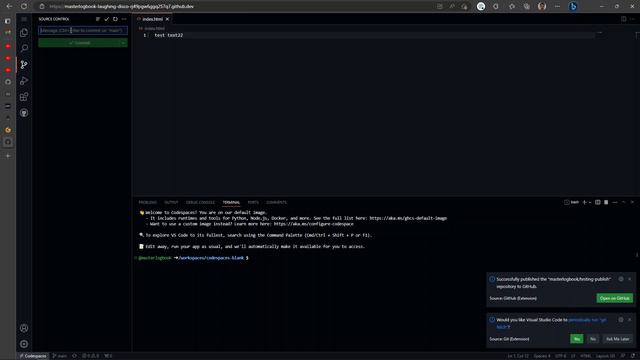The image size is (640, 360).
Task: Split the terminal
Action: pos(598,202)
